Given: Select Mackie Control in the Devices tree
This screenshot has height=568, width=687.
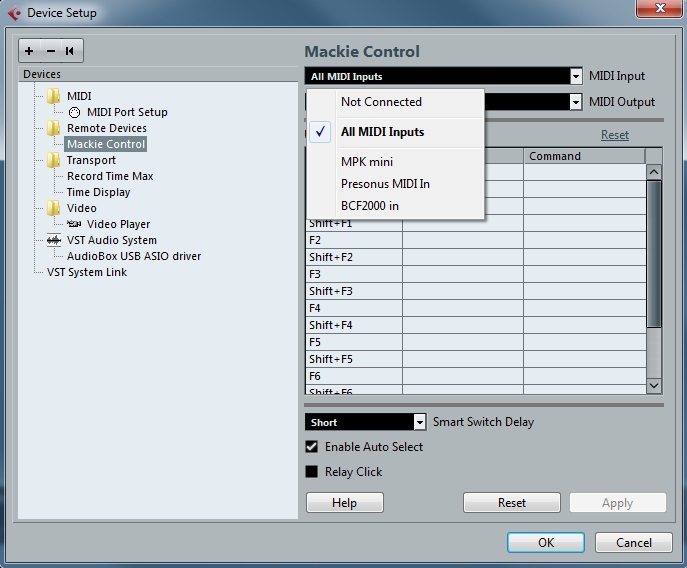Looking at the screenshot, I should 106,144.
